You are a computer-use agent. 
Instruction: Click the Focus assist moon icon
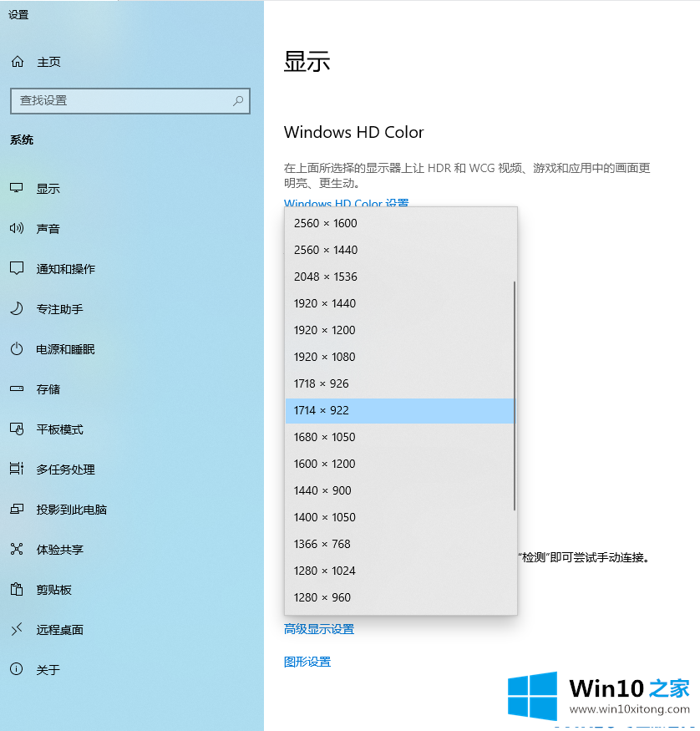click(x=17, y=308)
